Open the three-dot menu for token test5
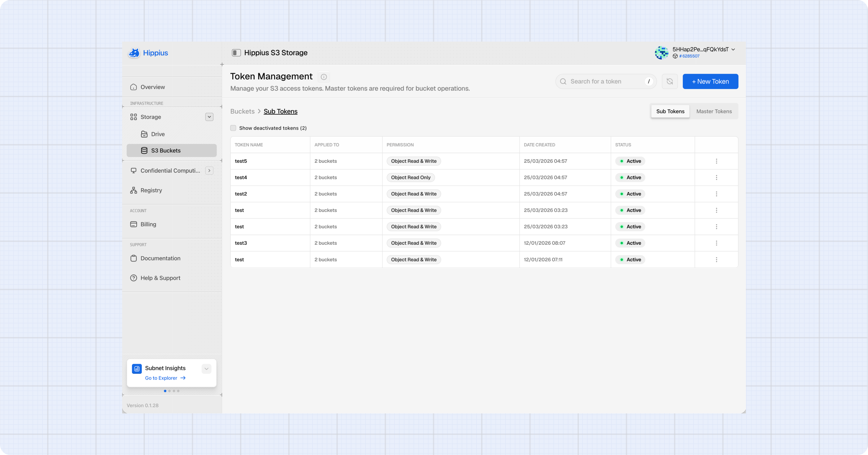The height and width of the screenshot is (455, 868). coord(716,161)
